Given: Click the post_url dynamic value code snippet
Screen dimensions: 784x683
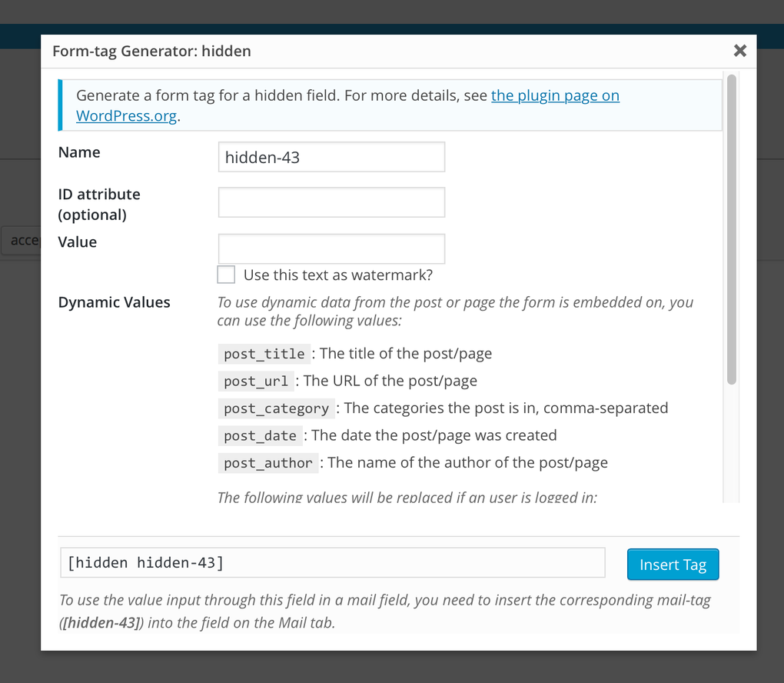Looking at the screenshot, I should [x=255, y=381].
